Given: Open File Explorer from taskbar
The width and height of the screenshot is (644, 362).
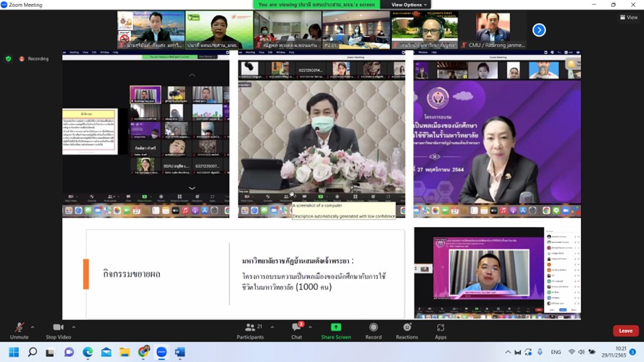Looking at the screenshot, I should [x=125, y=352].
